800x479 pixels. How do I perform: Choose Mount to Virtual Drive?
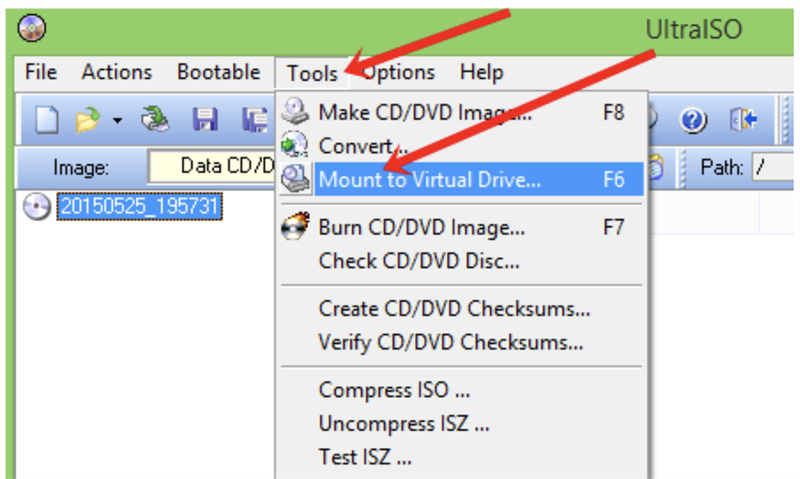click(430, 180)
